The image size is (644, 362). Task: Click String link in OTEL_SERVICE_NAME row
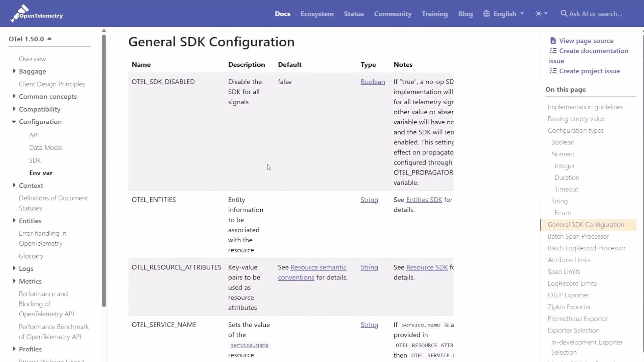tap(369, 325)
